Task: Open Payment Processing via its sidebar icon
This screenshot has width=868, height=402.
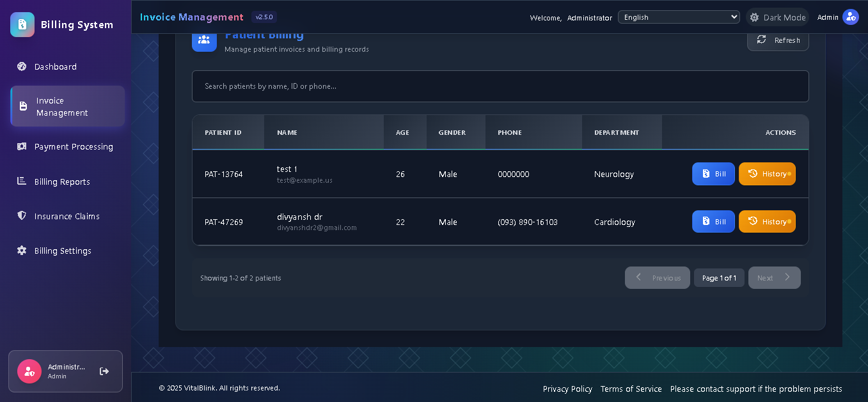Action: (22, 146)
